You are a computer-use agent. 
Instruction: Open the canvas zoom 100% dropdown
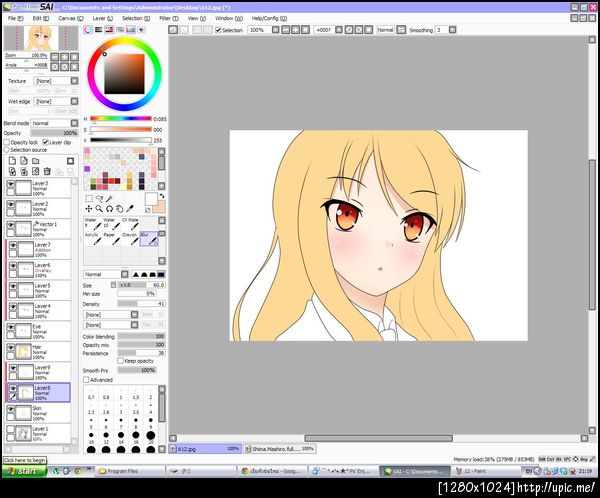276,29
